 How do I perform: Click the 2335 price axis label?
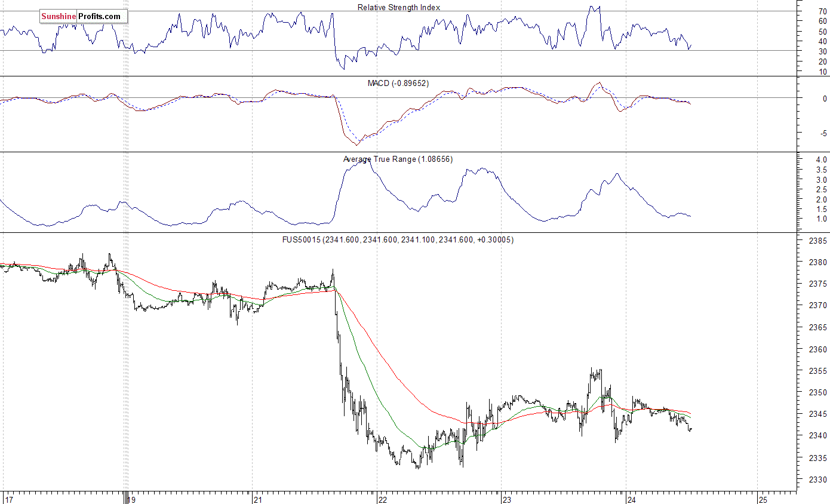coord(818,458)
